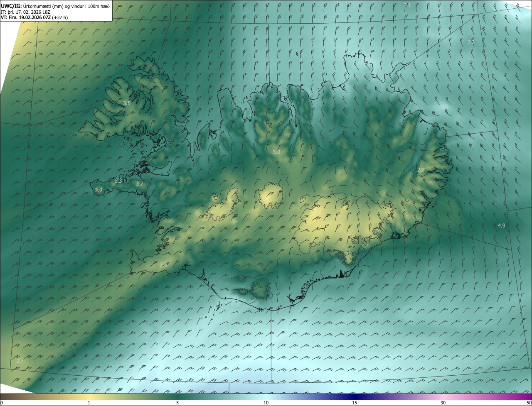The height and width of the screenshot is (406, 532).
Task: Click the '1' label on the color scale
Action: point(89,403)
